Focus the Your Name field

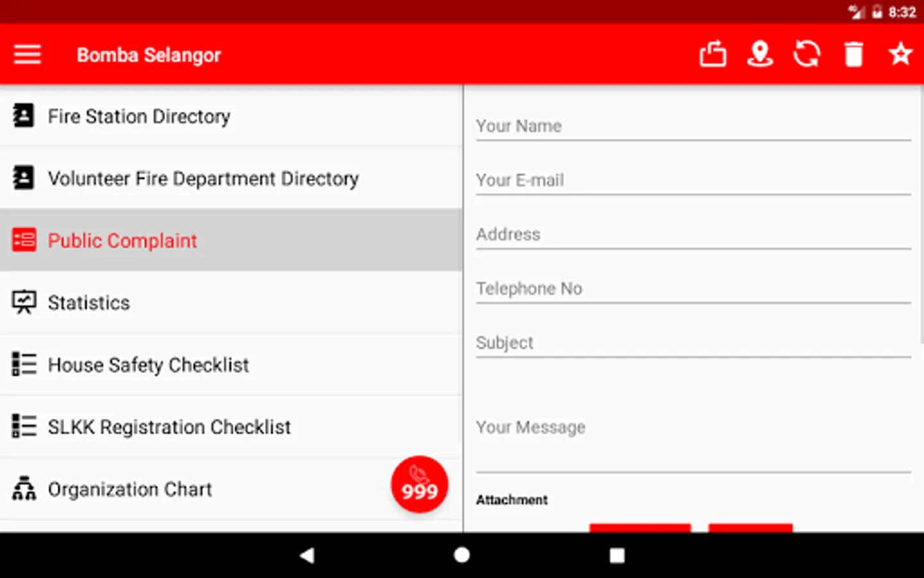click(693, 126)
